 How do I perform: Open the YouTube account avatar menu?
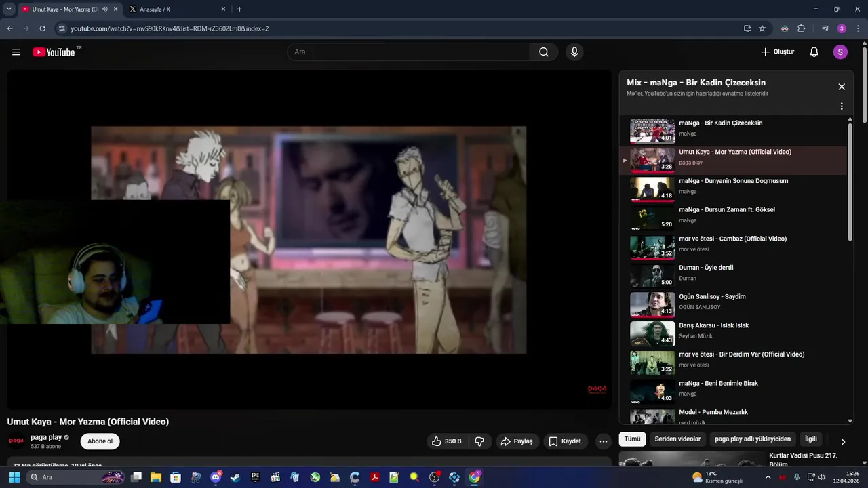coord(840,52)
